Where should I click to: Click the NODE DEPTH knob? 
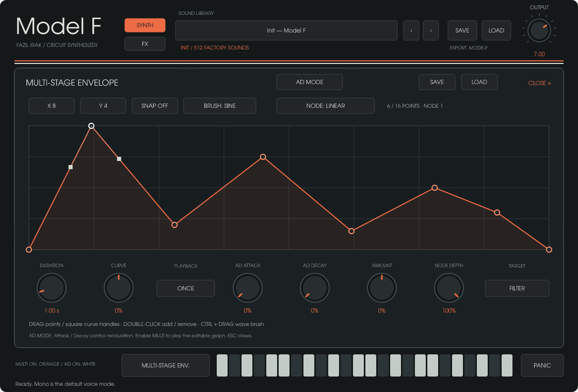[449, 288]
